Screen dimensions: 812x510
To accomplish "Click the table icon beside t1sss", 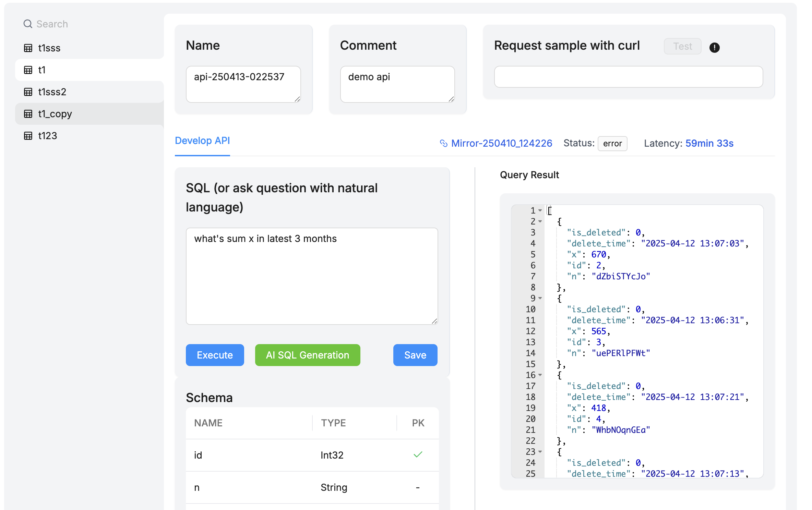I will (x=28, y=48).
